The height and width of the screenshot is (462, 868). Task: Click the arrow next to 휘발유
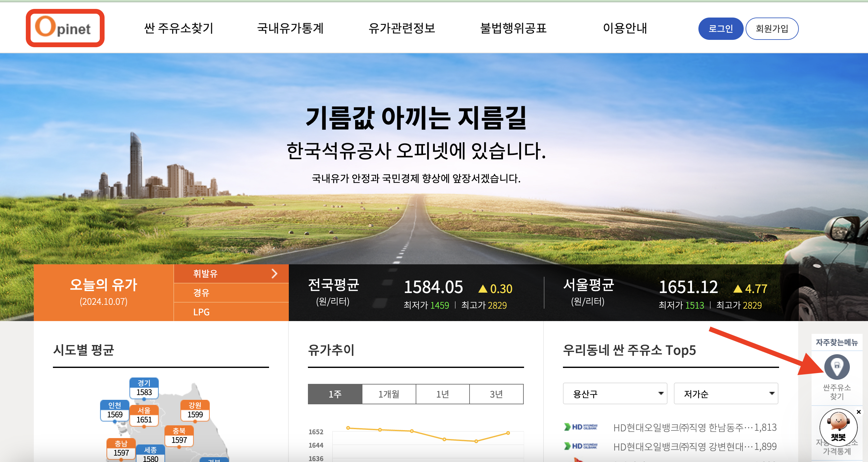coord(275,274)
